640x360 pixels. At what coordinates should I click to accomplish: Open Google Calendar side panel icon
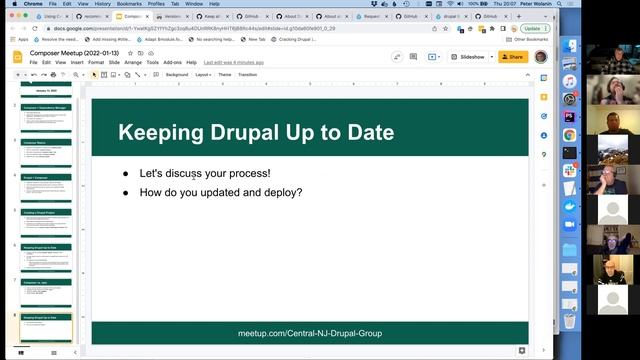(x=544, y=78)
